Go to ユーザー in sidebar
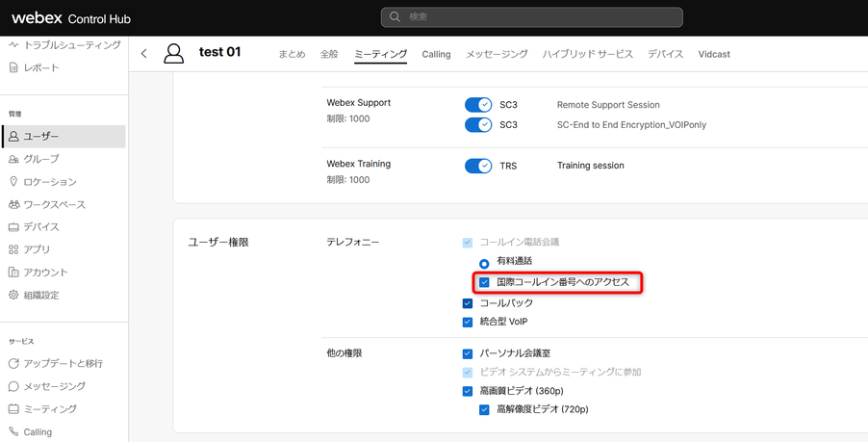The width and height of the screenshot is (868, 442). (64, 136)
